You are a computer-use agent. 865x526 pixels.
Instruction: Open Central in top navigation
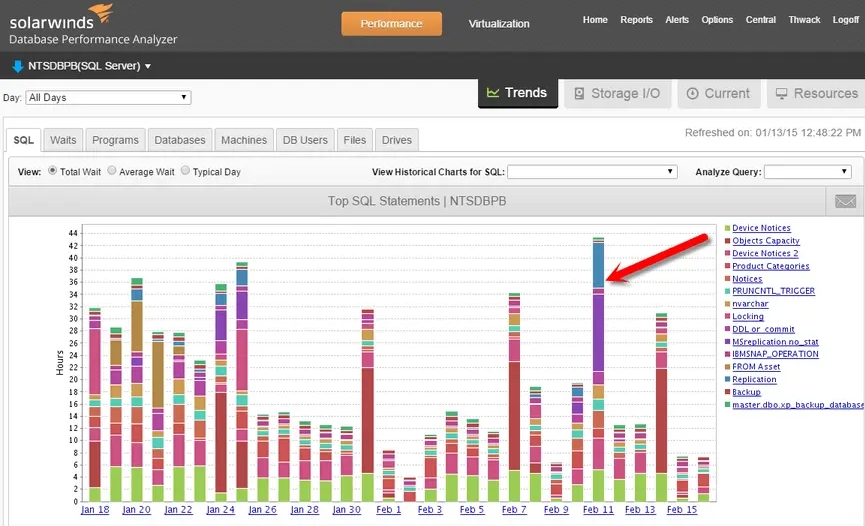pos(760,20)
